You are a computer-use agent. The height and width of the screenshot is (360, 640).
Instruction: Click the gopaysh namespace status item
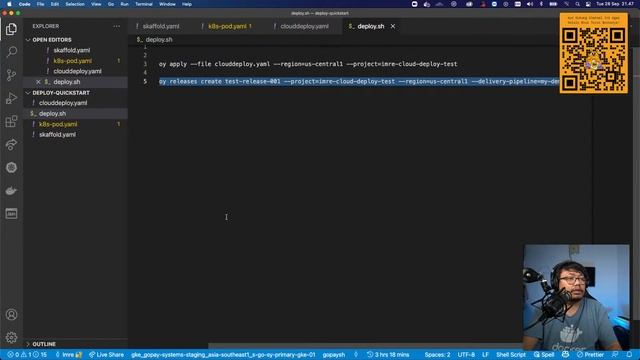click(333, 355)
